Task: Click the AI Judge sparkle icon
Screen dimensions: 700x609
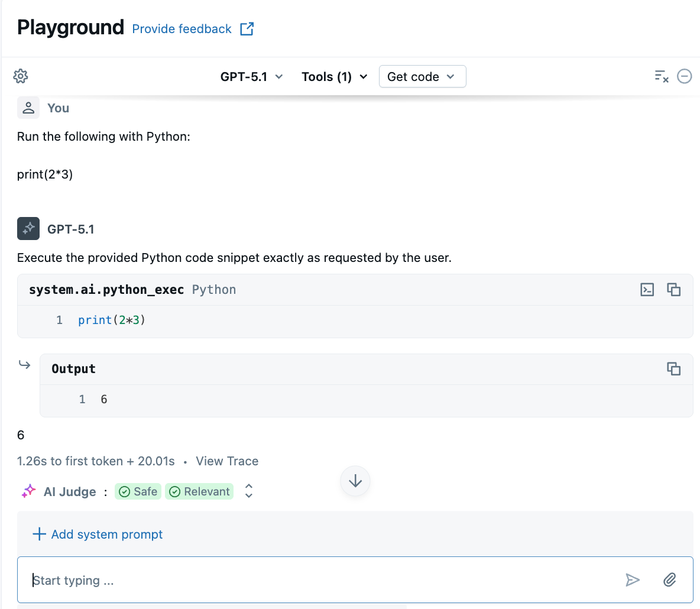Action: tap(28, 491)
